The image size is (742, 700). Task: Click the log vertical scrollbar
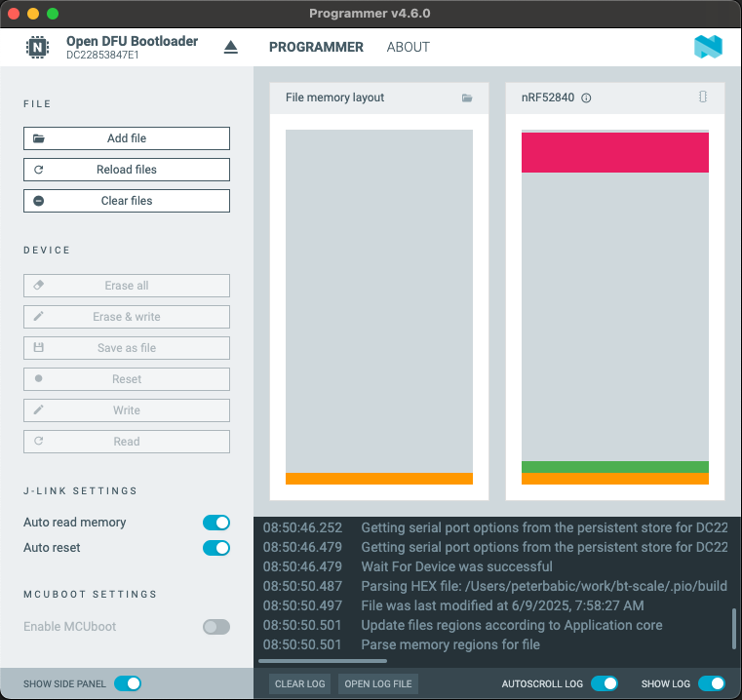coord(734,629)
